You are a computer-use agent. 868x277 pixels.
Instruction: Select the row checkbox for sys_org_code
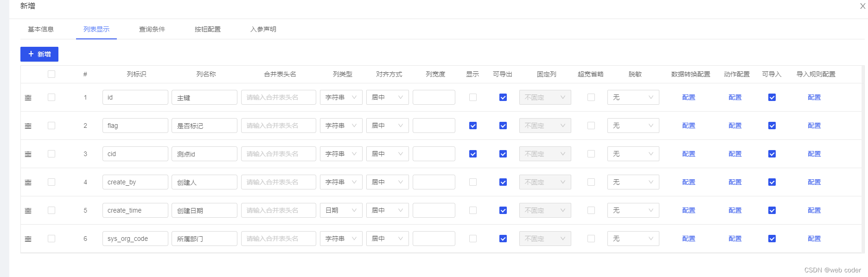(51, 239)
